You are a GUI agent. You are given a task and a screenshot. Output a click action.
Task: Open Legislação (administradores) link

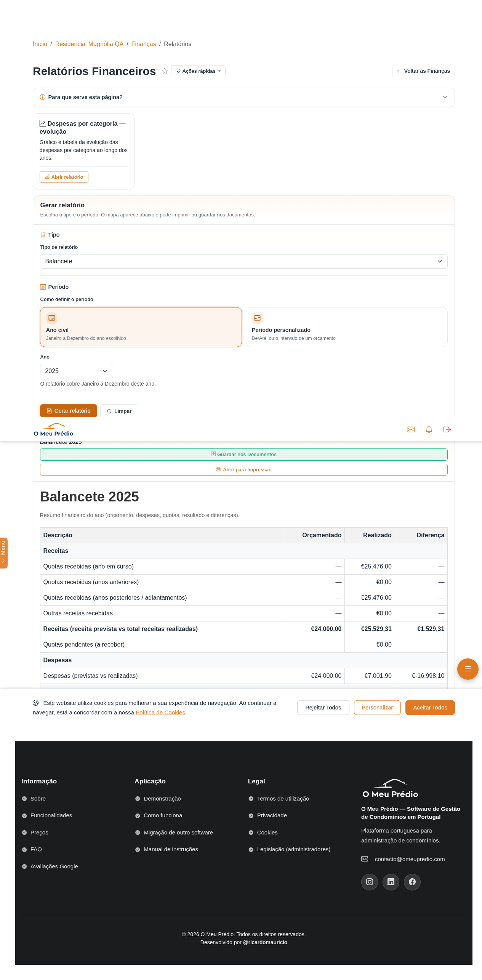[x=294, y=849]
